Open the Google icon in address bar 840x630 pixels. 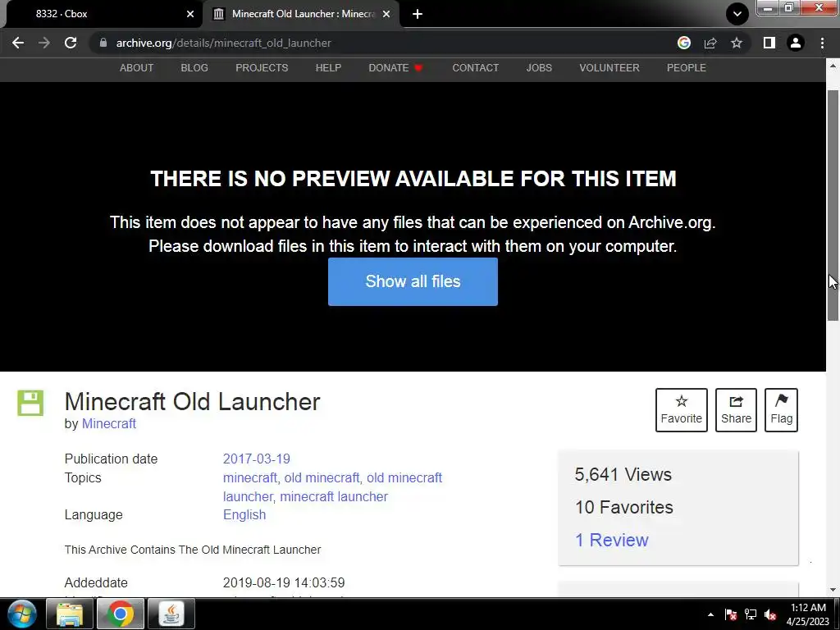click(x=684, y=43)
